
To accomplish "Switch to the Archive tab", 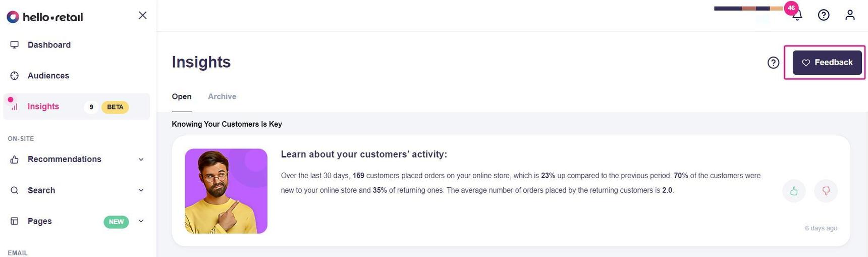I will point(222,96).
